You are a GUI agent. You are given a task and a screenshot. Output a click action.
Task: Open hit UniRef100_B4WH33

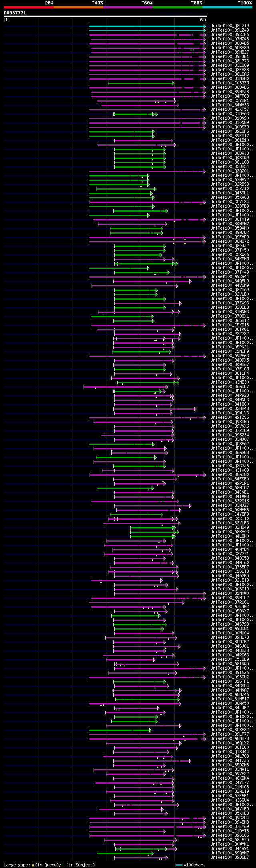pos(230,105)
